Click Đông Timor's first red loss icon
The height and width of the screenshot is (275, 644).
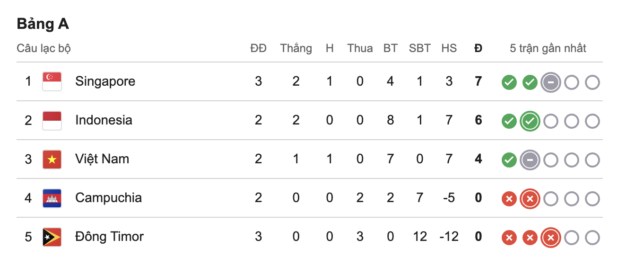click(509, 238)
